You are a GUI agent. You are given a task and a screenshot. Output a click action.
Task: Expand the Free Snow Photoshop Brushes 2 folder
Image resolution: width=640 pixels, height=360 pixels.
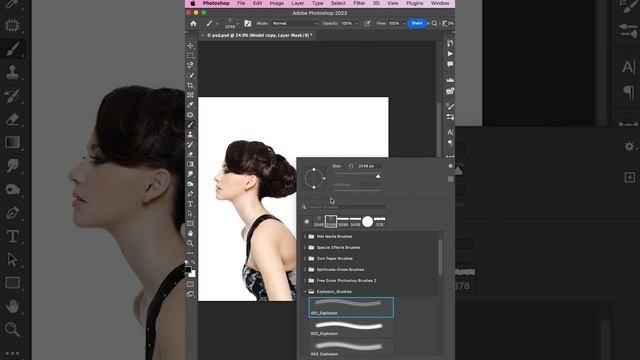point(305,280)
